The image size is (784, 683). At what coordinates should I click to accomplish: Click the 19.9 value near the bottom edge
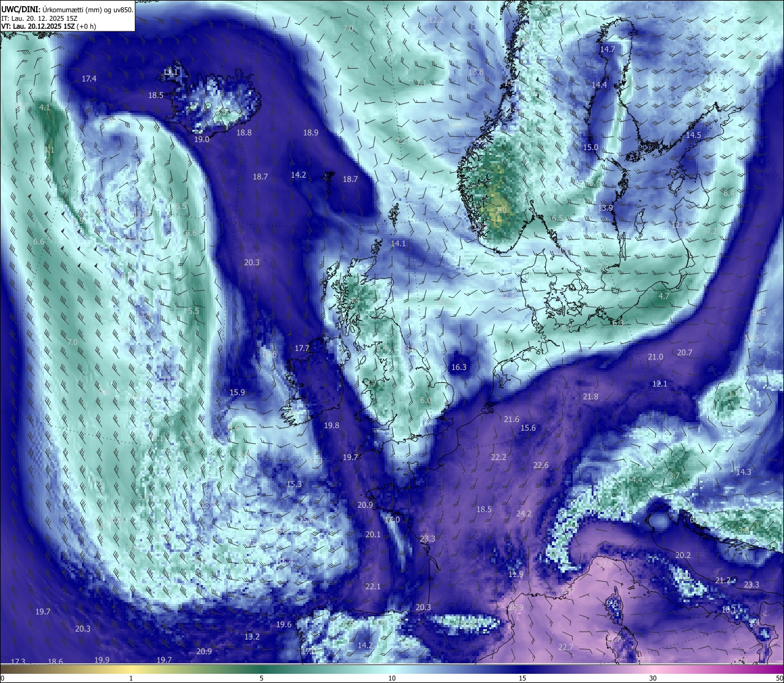pyautogui.click(x=102, y=660)
